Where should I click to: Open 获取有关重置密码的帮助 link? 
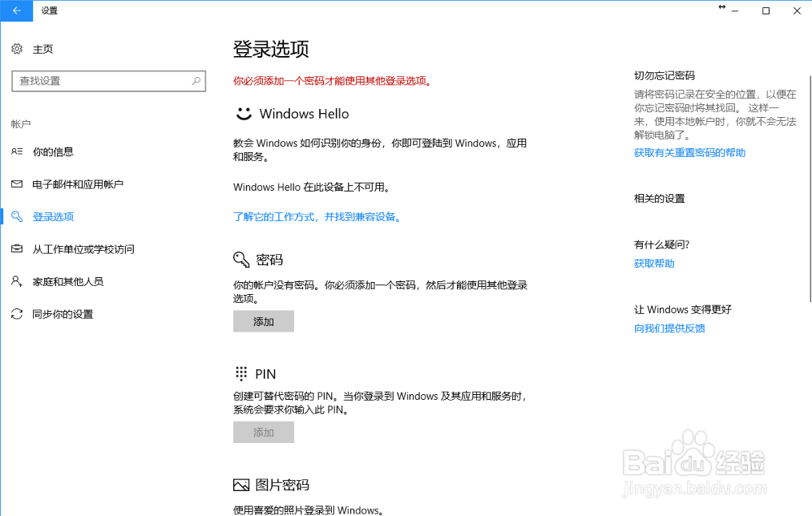point(689,152)
